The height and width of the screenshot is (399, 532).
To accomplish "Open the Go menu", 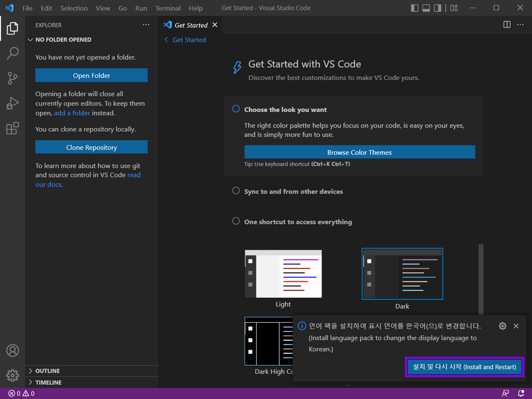I will (x=122, y=8).
